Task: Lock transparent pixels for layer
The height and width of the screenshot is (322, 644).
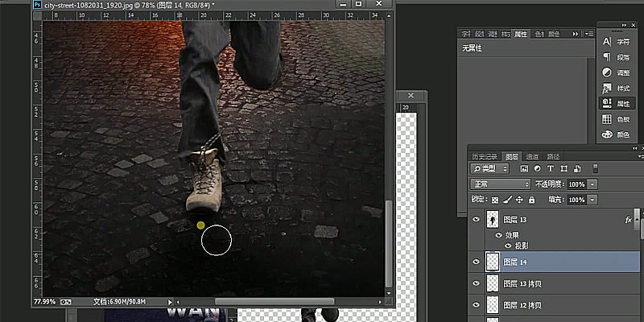Action: pyautogui.click(x=495, y=200)
